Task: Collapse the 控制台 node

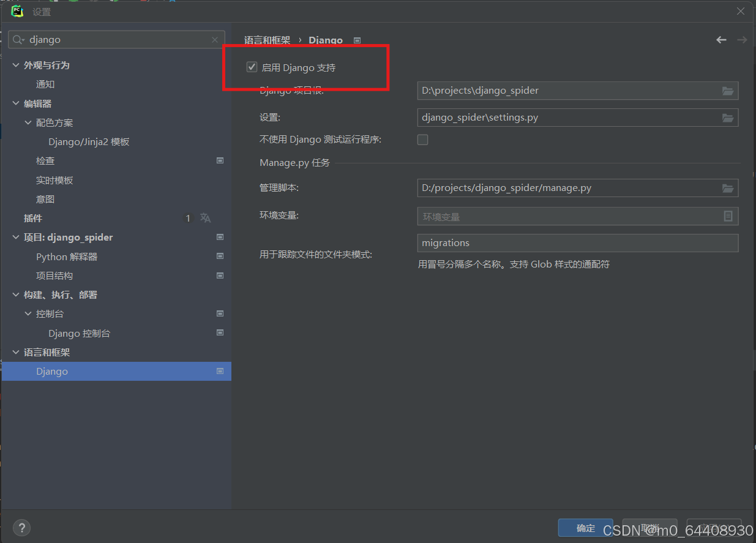Action: click(x=28, y=313)
